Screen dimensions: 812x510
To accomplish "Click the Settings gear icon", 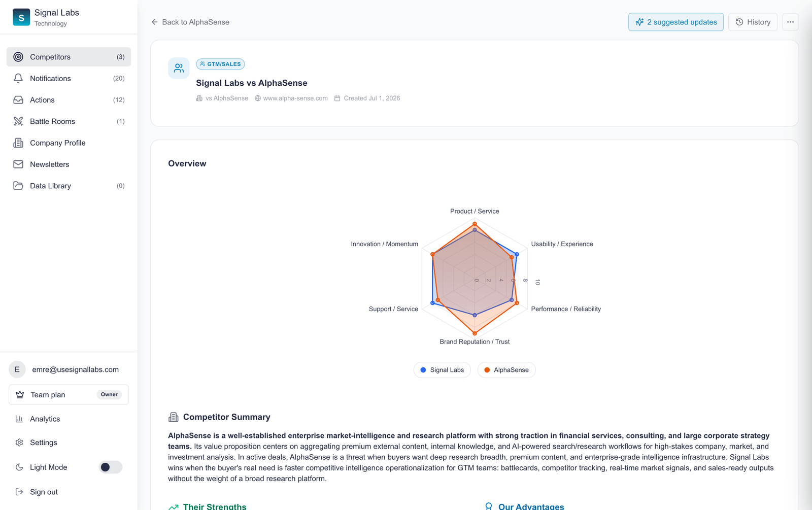I will pyautogui.click(x=19, y=443).
